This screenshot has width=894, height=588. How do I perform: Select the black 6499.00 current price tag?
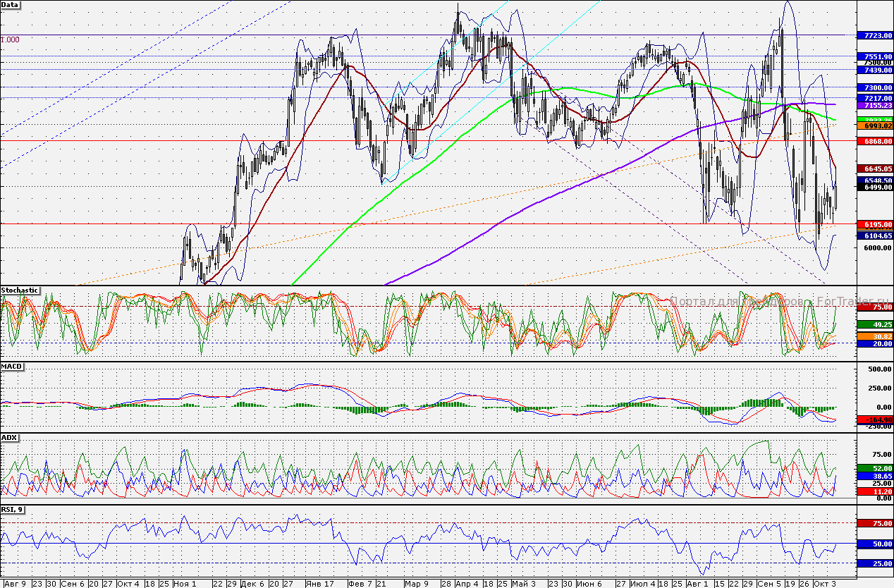(x=874, y=188)
